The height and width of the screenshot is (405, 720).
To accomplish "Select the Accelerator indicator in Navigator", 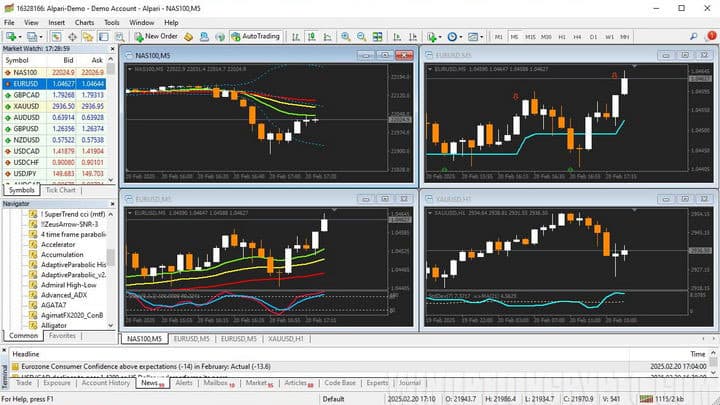I will point(57,244).
